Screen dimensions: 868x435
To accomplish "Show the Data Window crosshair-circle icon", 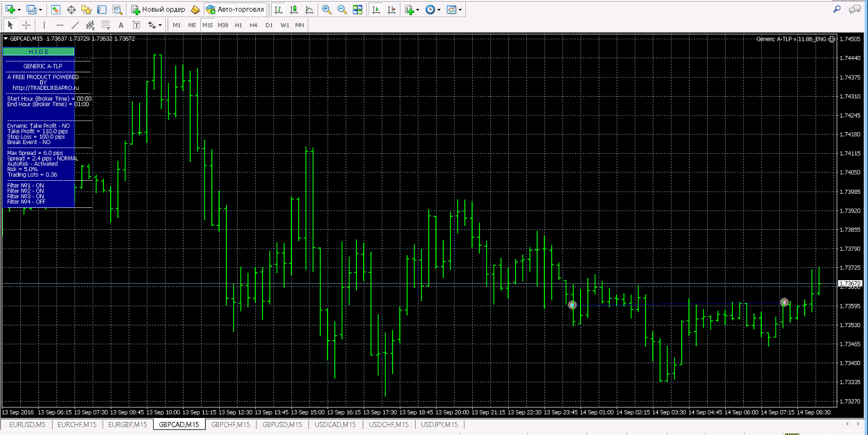I will pos(71,10).
